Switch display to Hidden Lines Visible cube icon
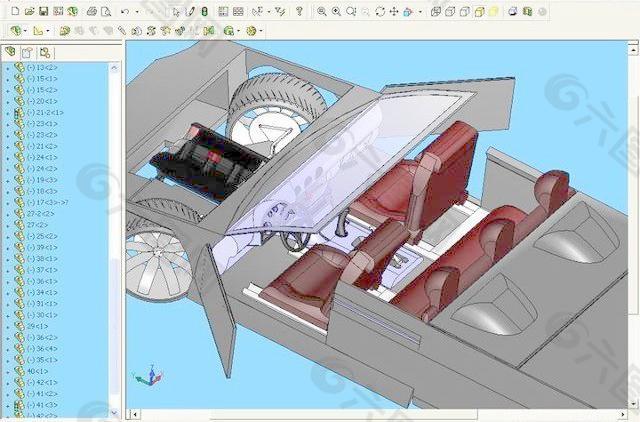Image resolution: width=640 pixels, height=422 pixels. (x=450, y=11)
